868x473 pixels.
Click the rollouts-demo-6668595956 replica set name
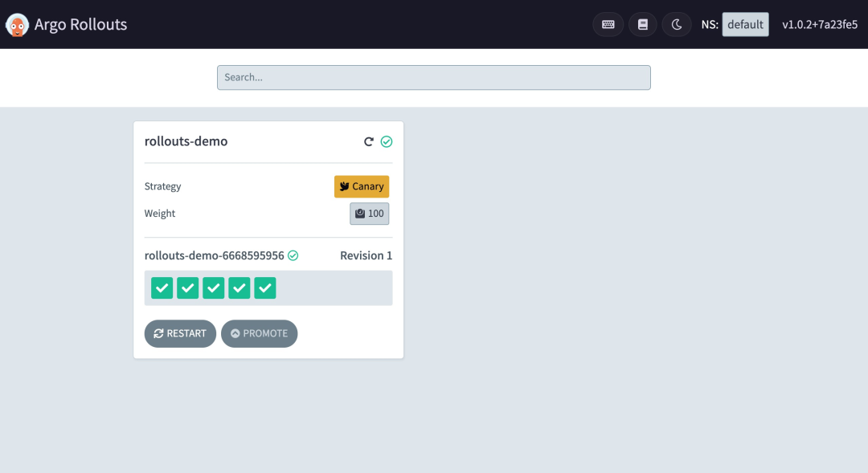215,255
